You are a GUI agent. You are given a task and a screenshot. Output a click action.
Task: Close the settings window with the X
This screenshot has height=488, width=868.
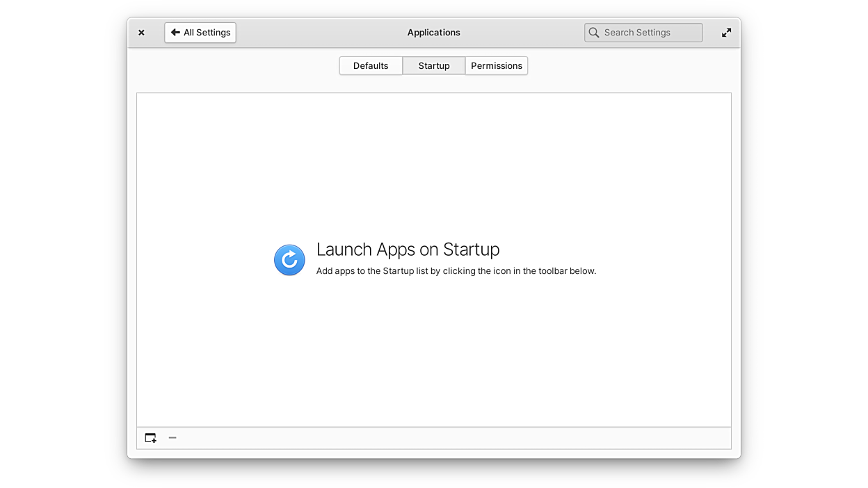(x=141, y=33)
